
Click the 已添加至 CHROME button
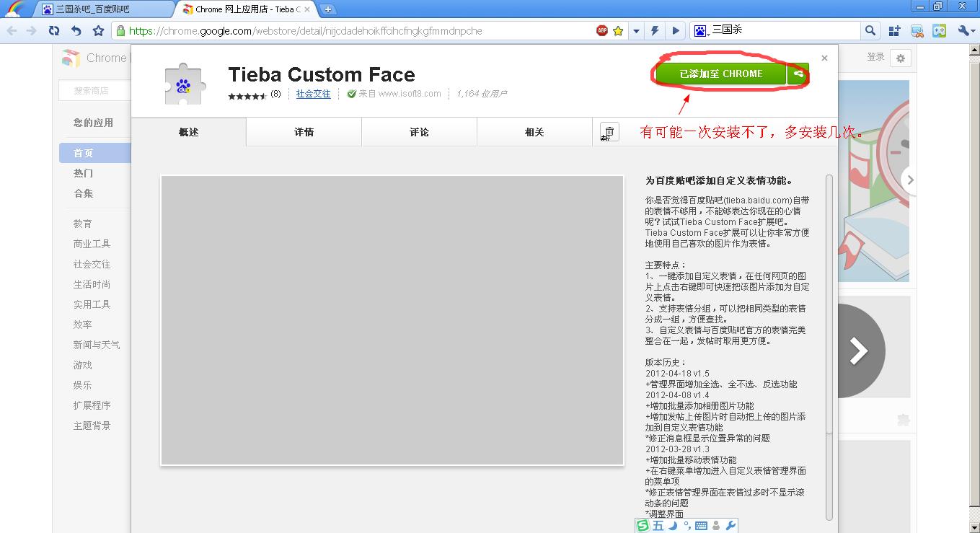coord(720,74)
